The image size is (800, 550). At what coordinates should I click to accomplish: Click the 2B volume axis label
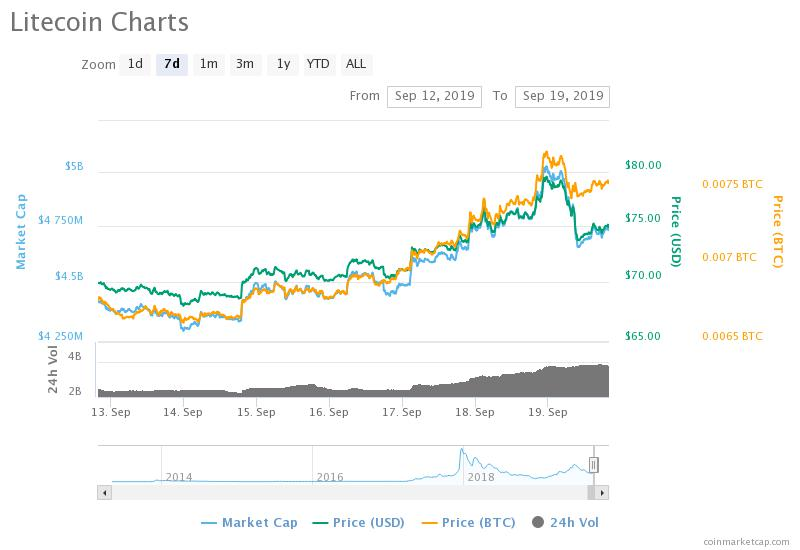pos(74,391)
